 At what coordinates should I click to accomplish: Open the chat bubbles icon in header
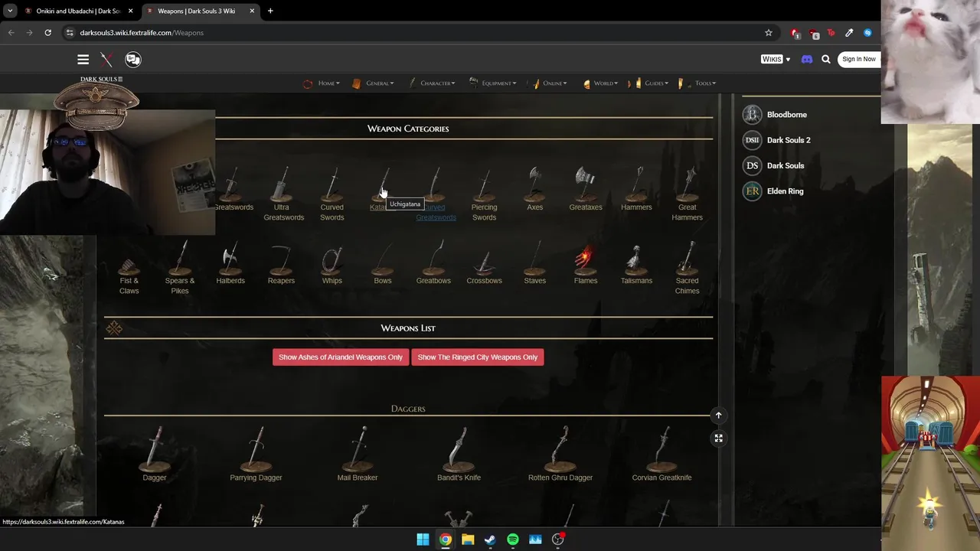132,59
